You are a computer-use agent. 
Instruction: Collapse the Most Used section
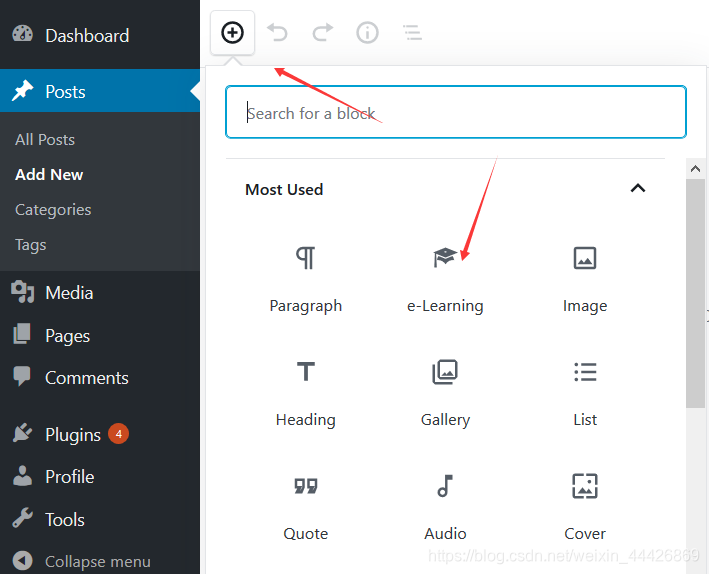point(638,188)
